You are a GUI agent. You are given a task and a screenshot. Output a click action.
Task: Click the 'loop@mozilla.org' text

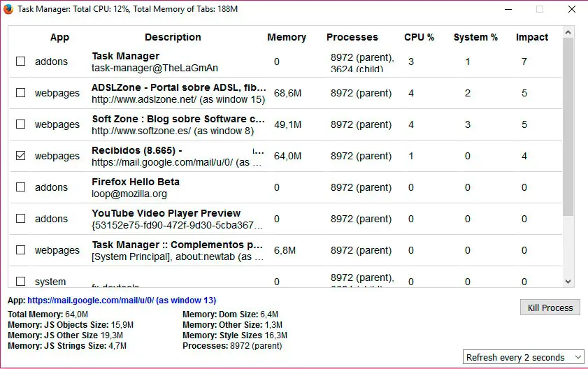pyautogui.click(x=129, y=194)
